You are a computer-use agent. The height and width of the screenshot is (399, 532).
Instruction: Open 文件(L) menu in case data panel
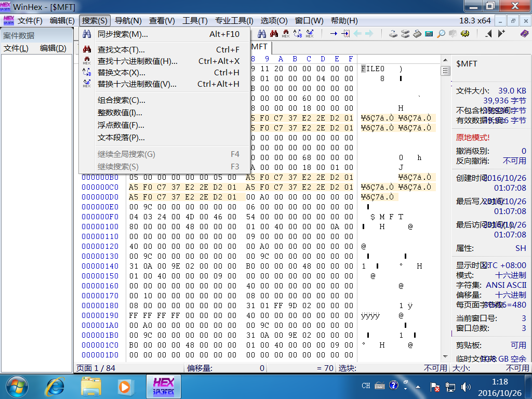click(x=16, y=48)
